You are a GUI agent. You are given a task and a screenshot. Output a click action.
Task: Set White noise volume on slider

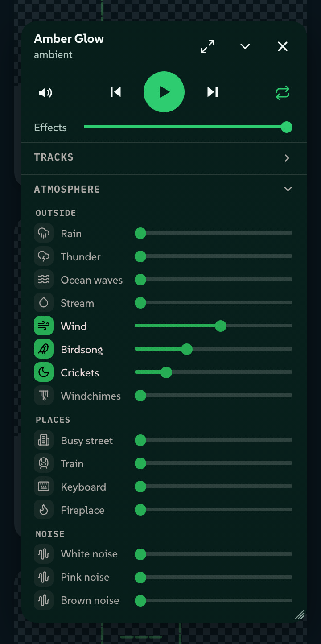214,554
